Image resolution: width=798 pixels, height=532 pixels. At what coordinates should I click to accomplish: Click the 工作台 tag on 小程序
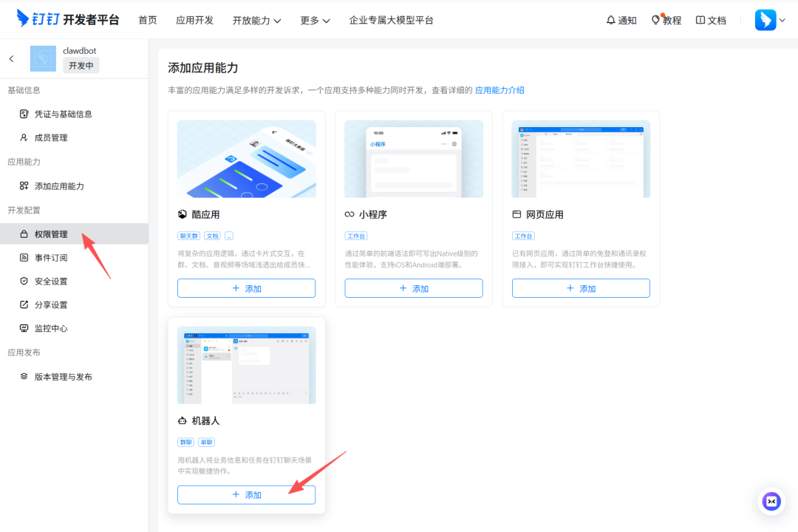click(355, 236)
